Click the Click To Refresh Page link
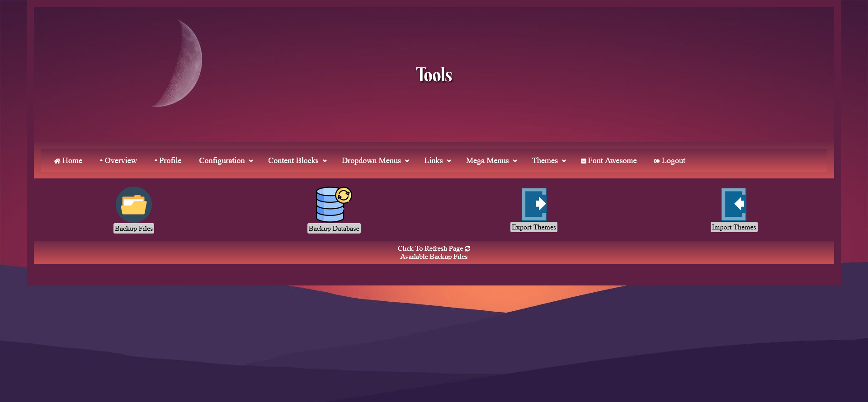The width and height of the screenshot is (868, 402). click(x=430, y=248)
